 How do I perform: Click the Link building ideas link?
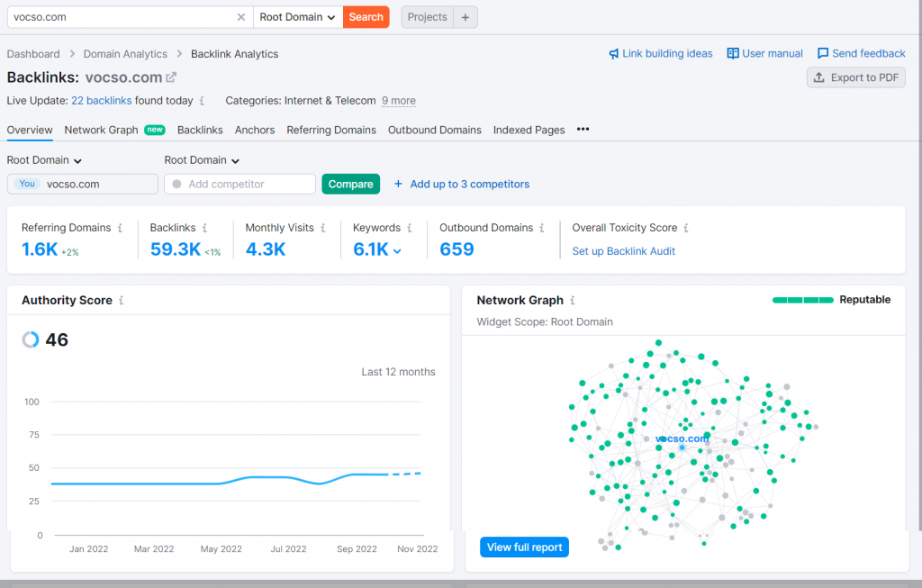click(x=667, y=53)
